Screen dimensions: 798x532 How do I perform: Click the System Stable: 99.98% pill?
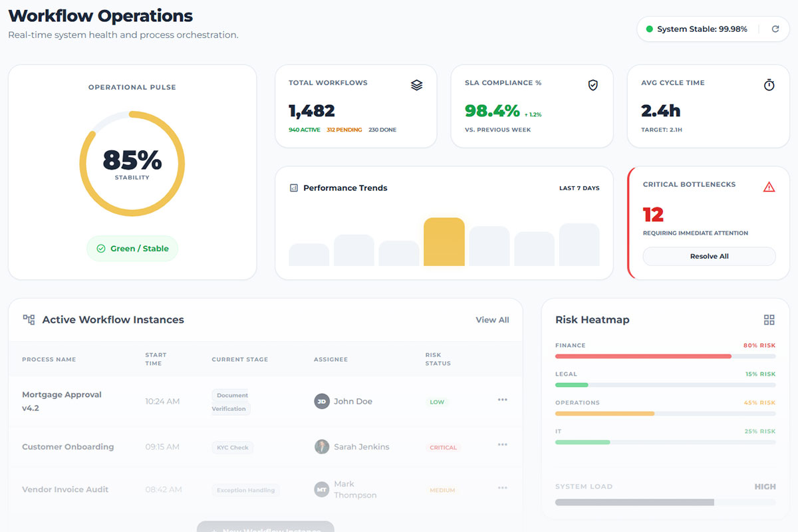point(713,29)
